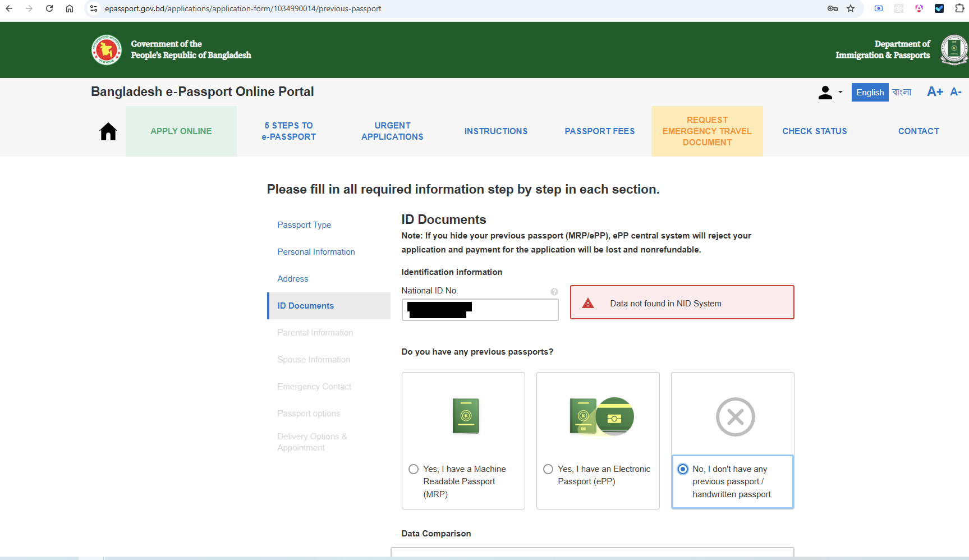The height and width of the screenshot is (560, 969).
Task: Select the Electronic Passport (ePP) radio button
Action: coord(548,469)
